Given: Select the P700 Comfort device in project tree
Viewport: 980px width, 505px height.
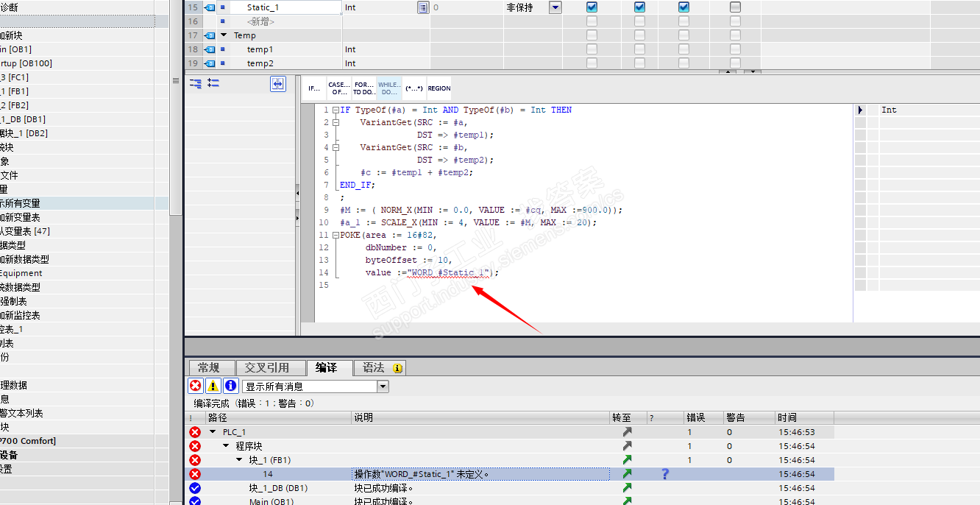Looking at the screenshot, I should coord(28,441).
